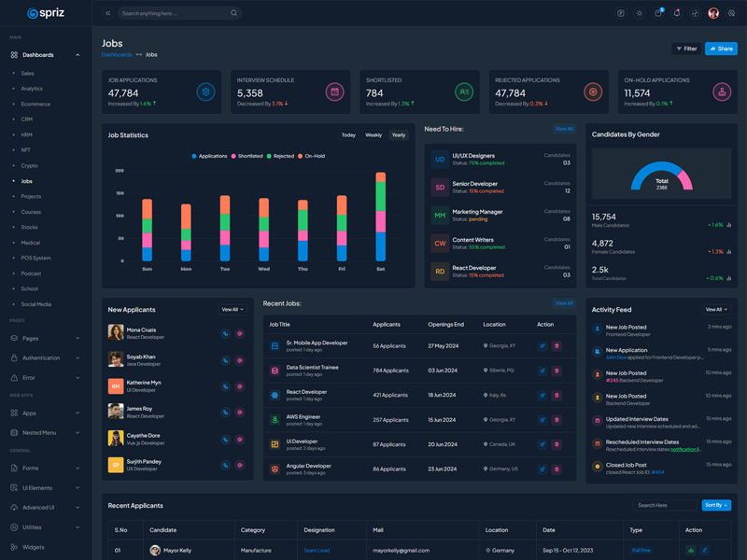The width and height of the screenshot is (747, 560).
Task: Open the header settings gear icon
Action: click(x=731, y=13)
